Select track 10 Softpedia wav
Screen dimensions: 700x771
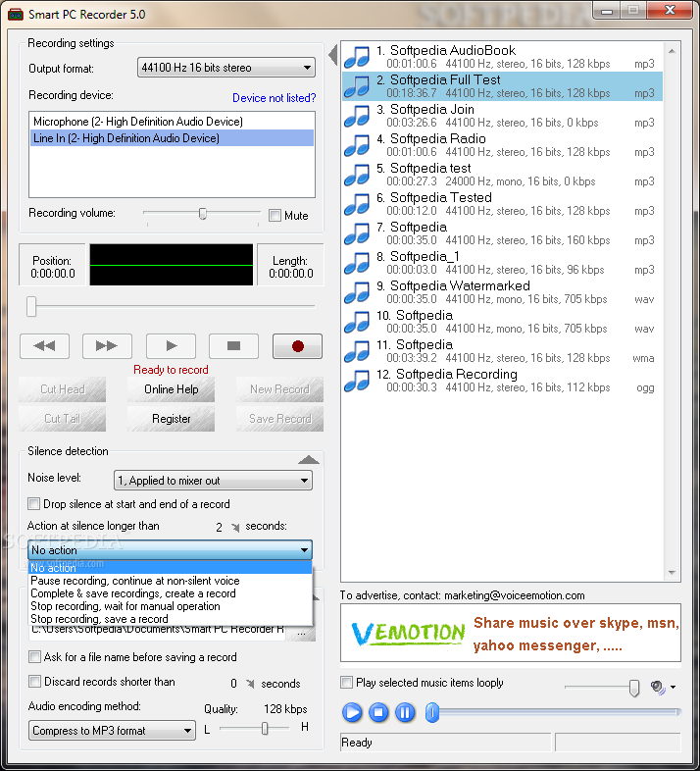[x=502, y=322]
